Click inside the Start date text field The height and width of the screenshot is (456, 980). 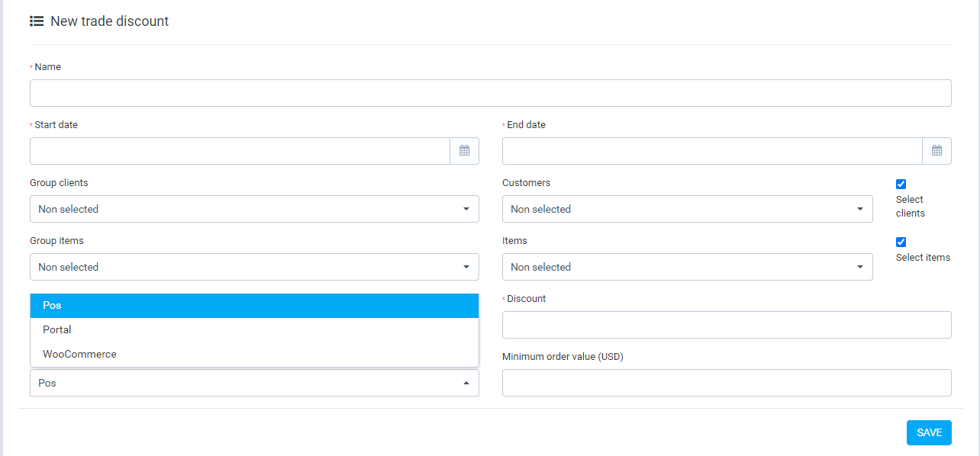tap(239, 150)
